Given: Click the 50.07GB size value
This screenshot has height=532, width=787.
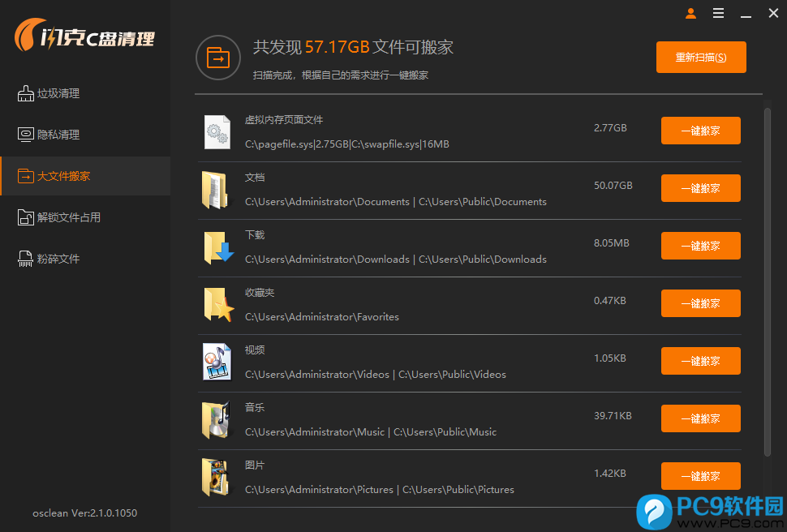Looking at the screenshot, I should (613, 185).
